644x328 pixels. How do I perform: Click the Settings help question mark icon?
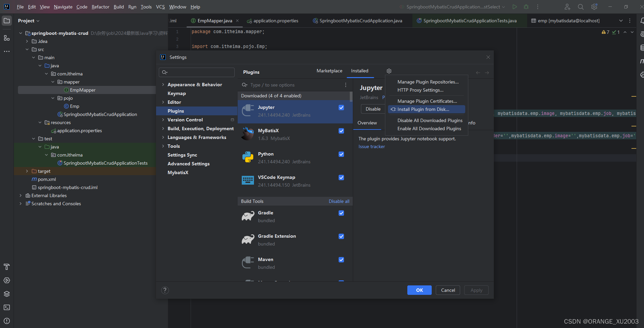[165, 290]
